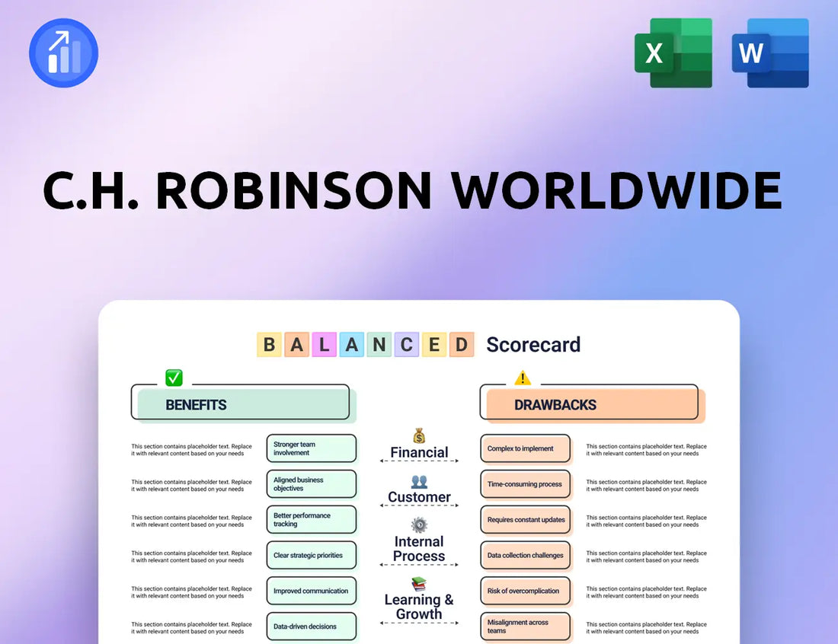Click the Requires constant updates box
838x644 pixels.
[526, 520]
